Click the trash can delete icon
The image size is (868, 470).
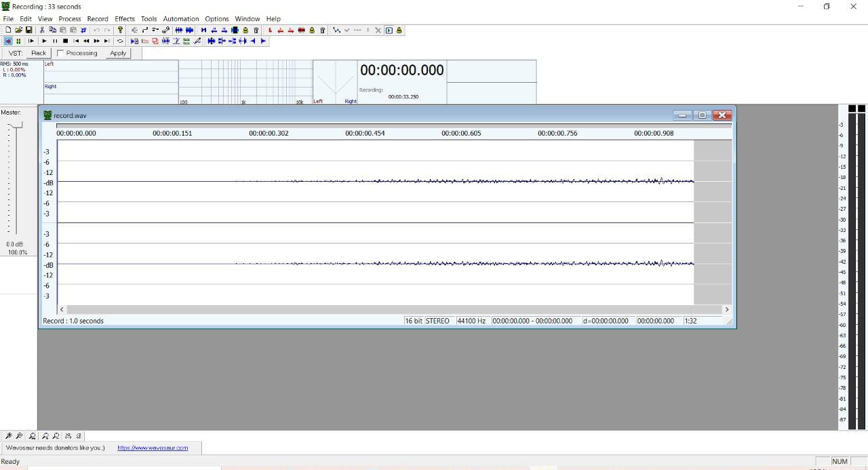[x=256, y=31]
